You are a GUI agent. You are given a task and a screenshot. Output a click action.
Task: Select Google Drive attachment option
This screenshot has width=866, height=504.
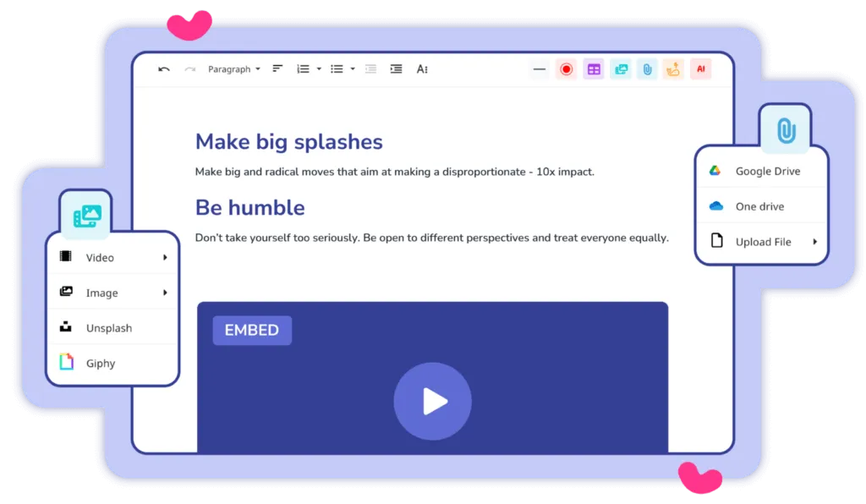pos(762,171)
